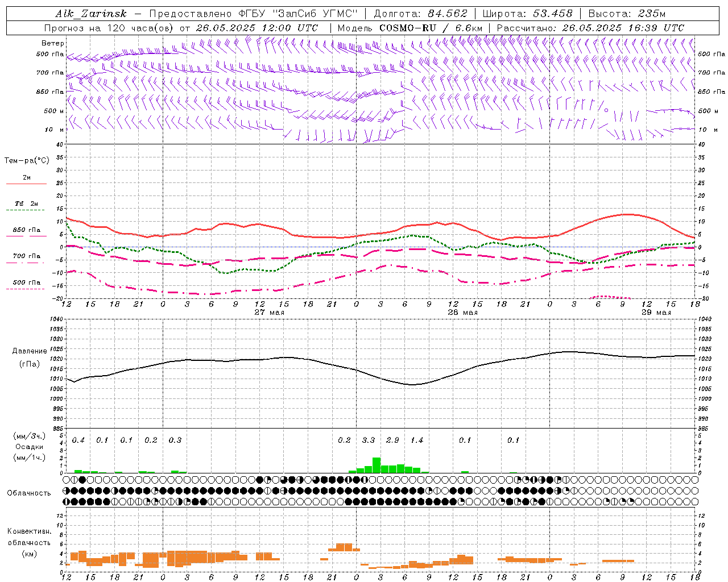Click the 1.4 three-hour precipitation value
728x582 pixels.
click(417, 440)
